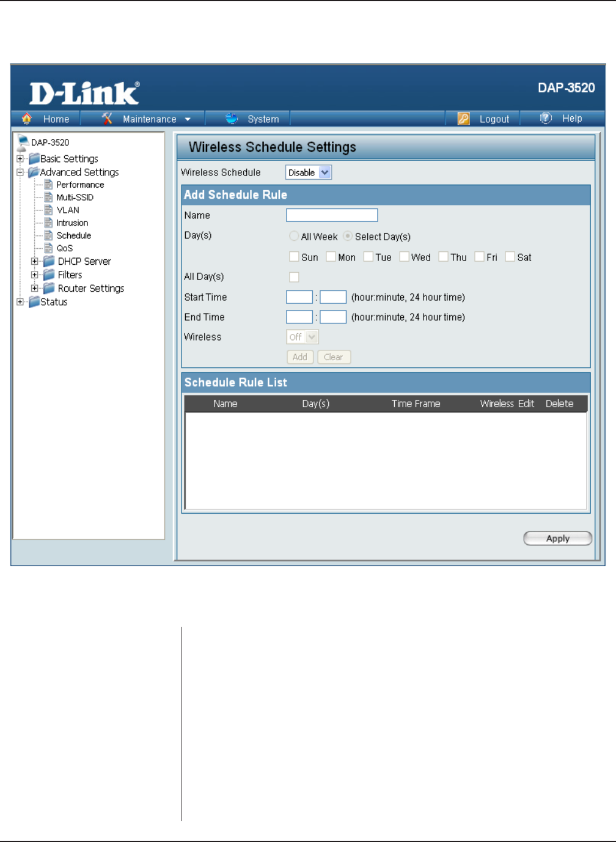Screen dimensions: 616x842
Task: Open the Performance settings page
Action: click(80, 185)
